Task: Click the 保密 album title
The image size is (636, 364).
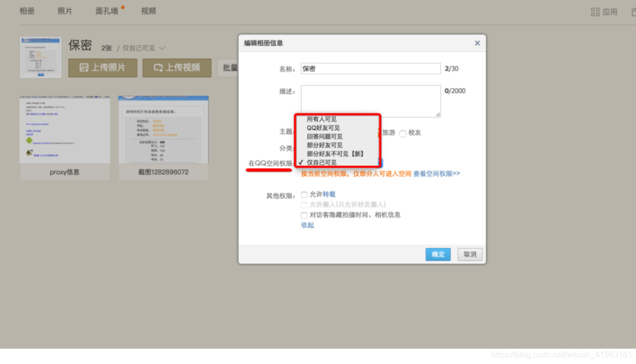Action: click(80, 45)
